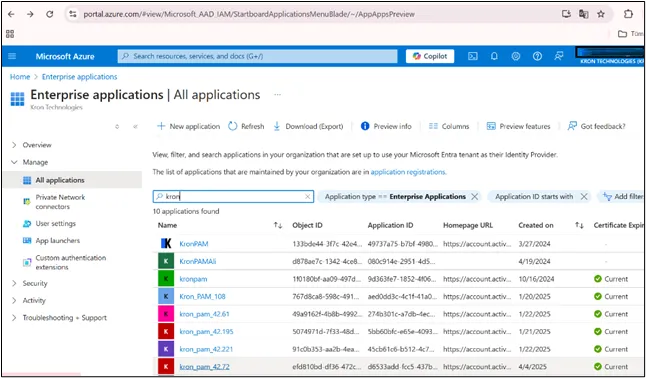Screen dimensions: 646x378
Task: Open Azure portal settings gear
Action: 516,56
